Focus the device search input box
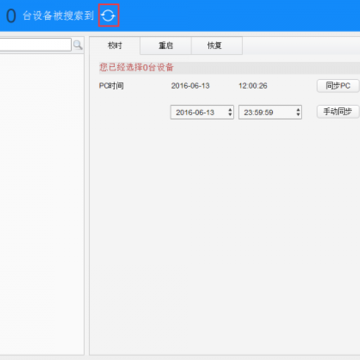Image resolution: width=360 pixels, height=360 pixels. click(x=36, y=45)
